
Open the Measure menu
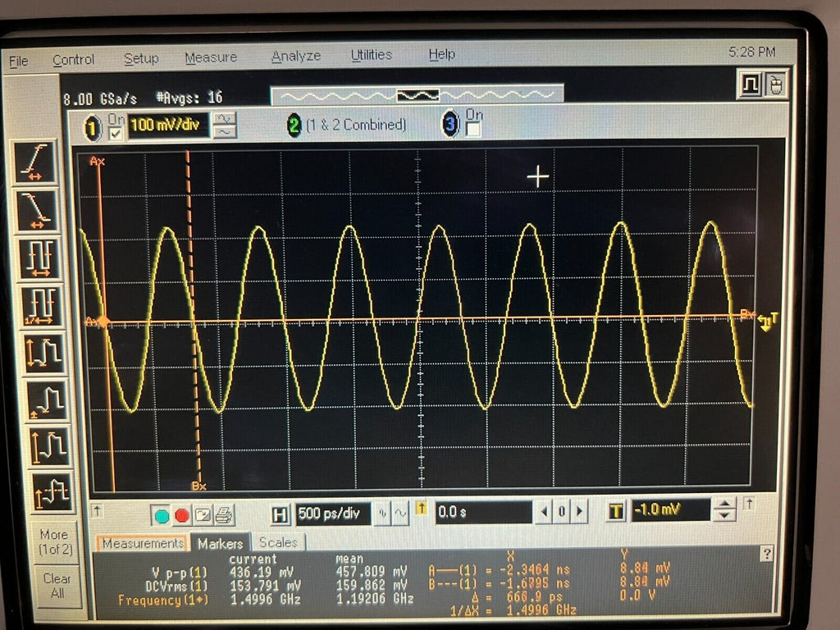click(210, 57)
